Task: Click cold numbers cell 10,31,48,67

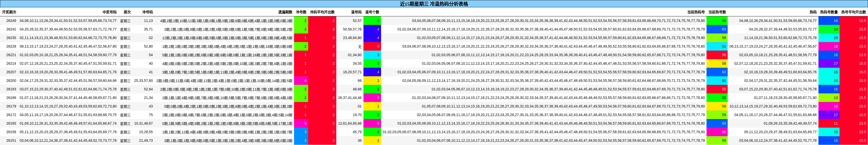Action: point(143,123)
